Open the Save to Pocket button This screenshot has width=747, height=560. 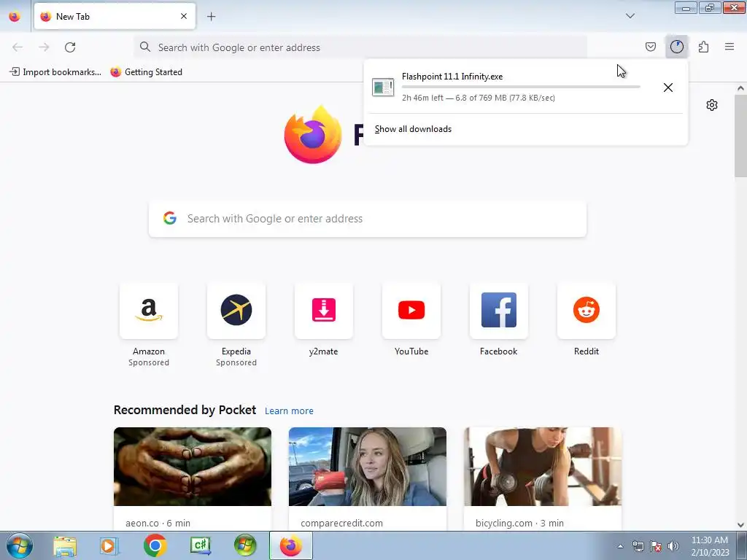tap(650, 47)
